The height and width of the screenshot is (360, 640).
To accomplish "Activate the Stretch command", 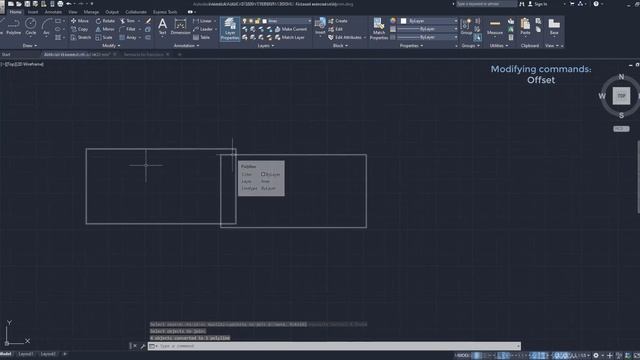I will (x=81, y=37).
